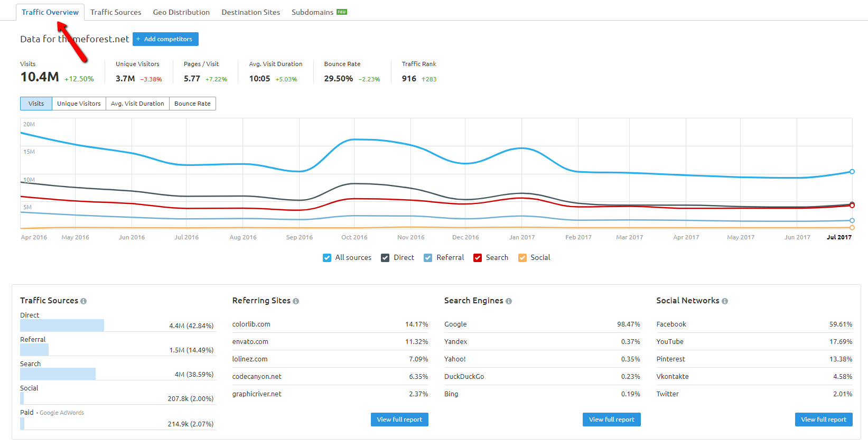Viewport: 868px width, 447px height.
Task: Click the codecanyon.net referring site
Action: pos(257,377)
